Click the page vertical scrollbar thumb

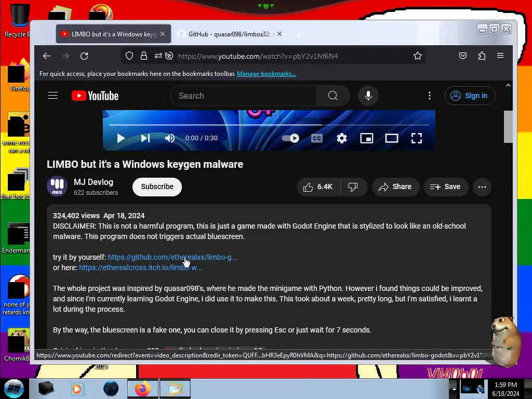508,127
